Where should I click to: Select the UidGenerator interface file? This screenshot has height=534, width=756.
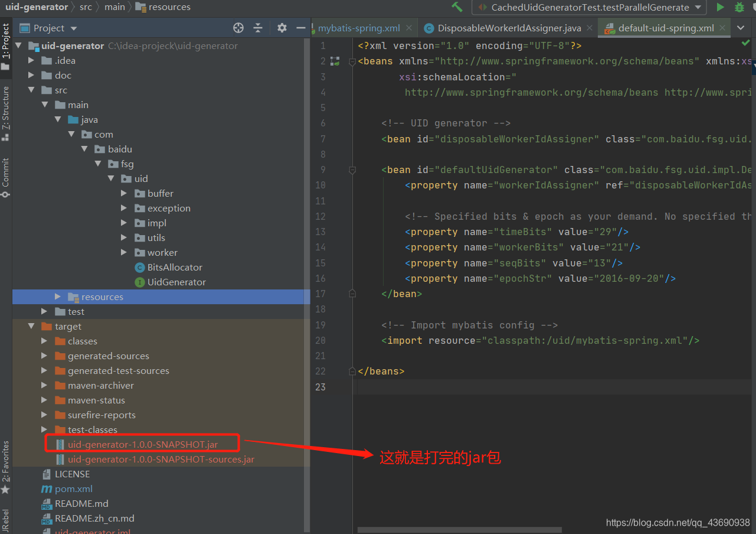click(171, 282)
